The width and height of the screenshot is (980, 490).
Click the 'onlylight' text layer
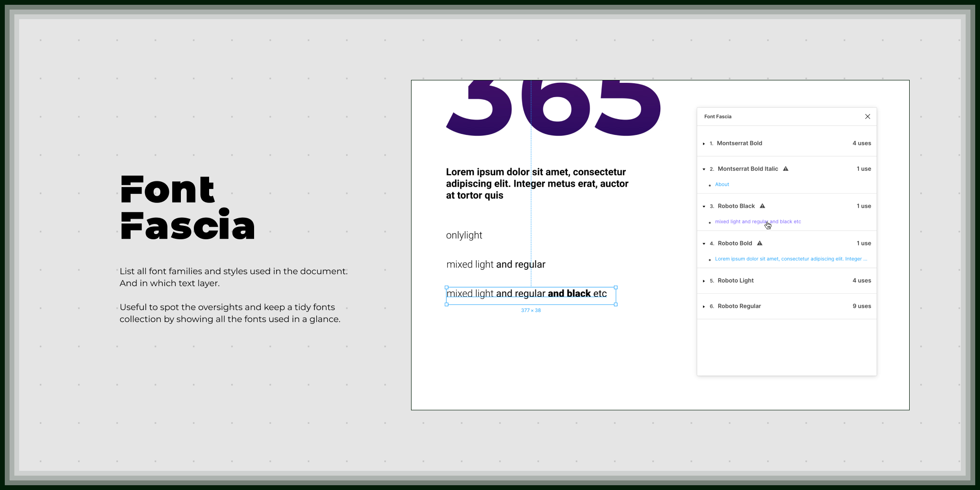click(464, 235)
